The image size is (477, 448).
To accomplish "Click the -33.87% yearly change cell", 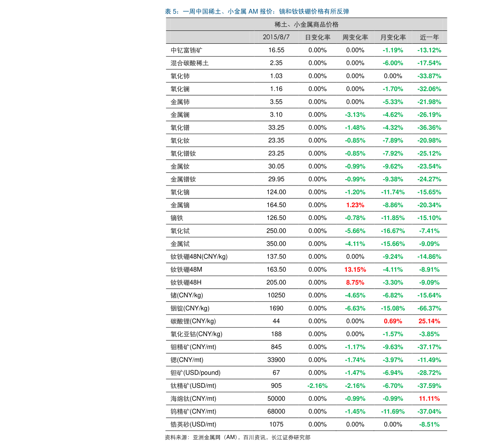I will (429, 76).
